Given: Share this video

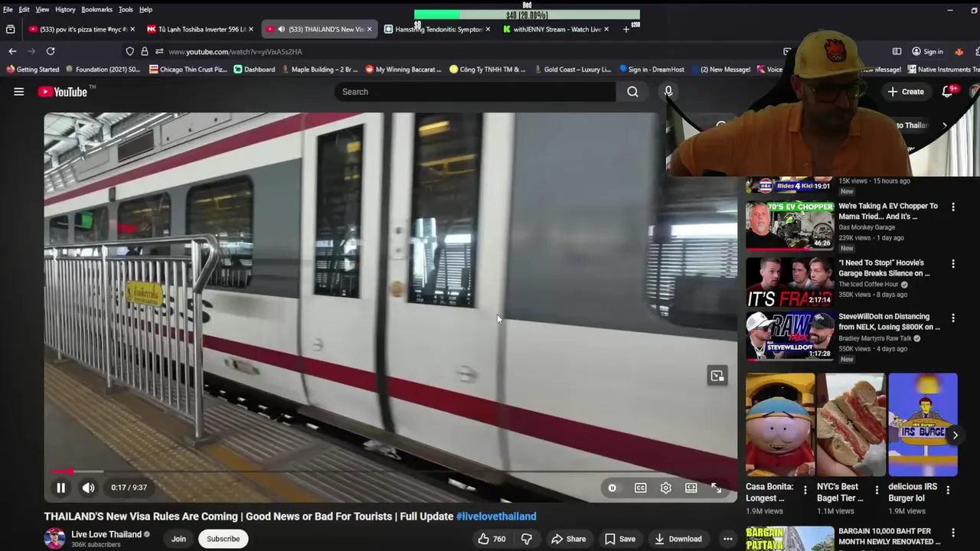Looking at the screenshot, I should click(568, 539).
